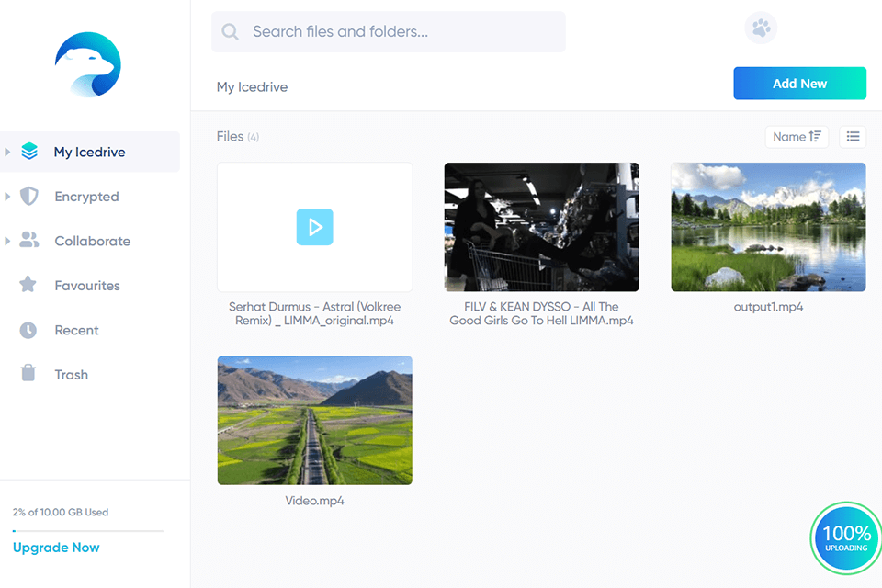Expand the My Icedrive tree arrow
The height and width of the screenshot is (588, 882).
(x=7, y=152)
